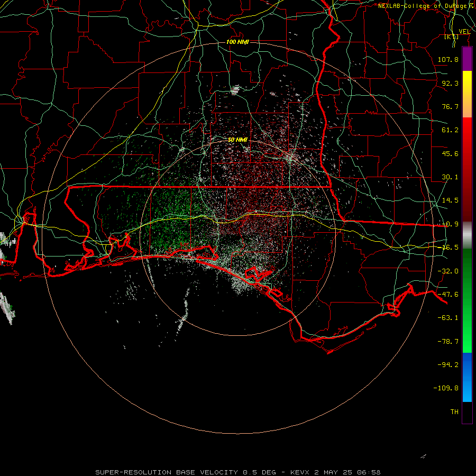Click the 92.3 legend value
Viewport: 476px width, 476px height.
[x=450, y=83]
